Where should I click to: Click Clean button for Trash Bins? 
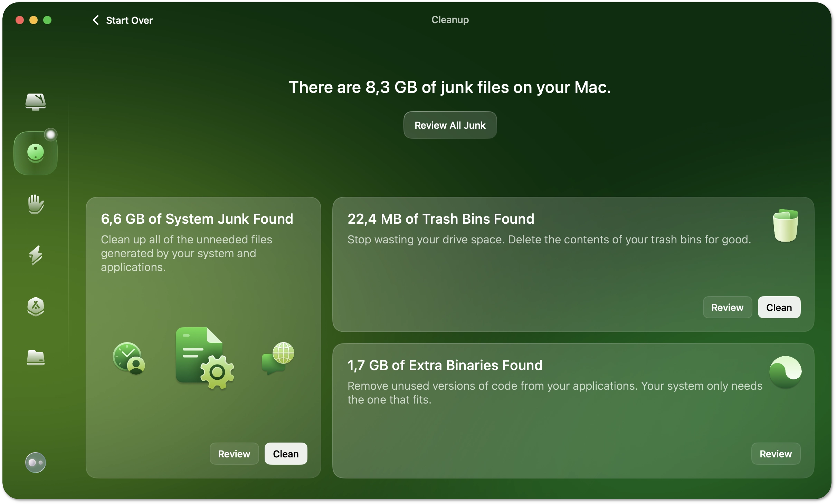[779, 307]
